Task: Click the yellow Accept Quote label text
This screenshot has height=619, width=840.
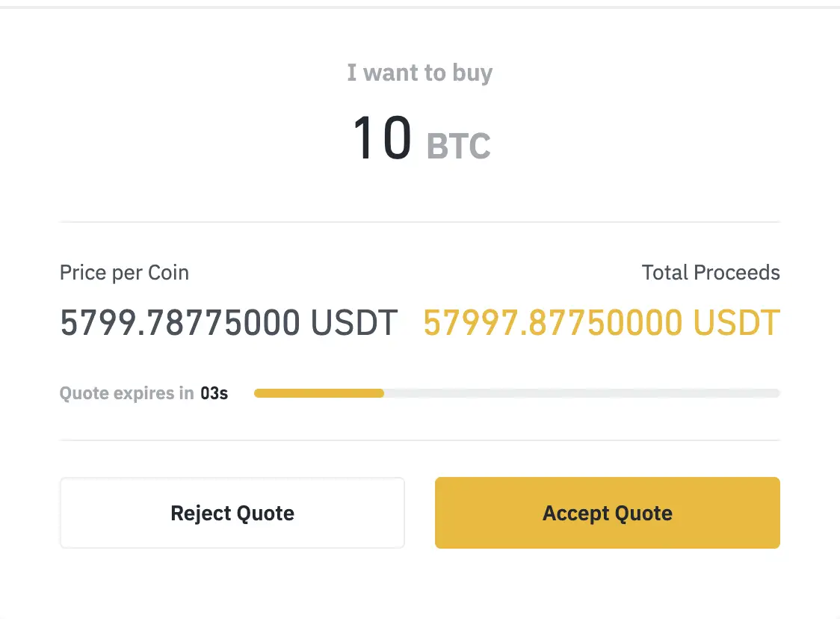Action: point(607,513)
